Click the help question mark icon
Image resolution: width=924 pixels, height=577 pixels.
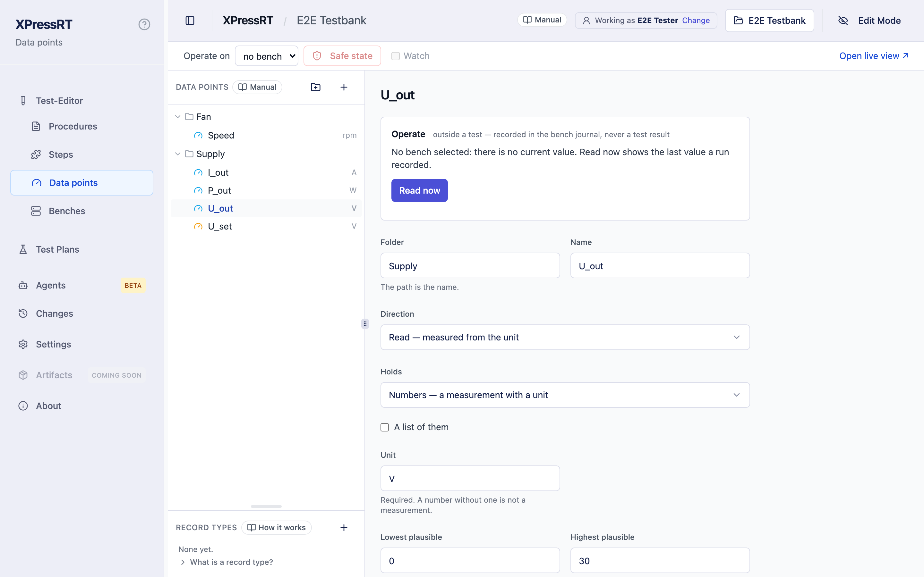point(144,24)
